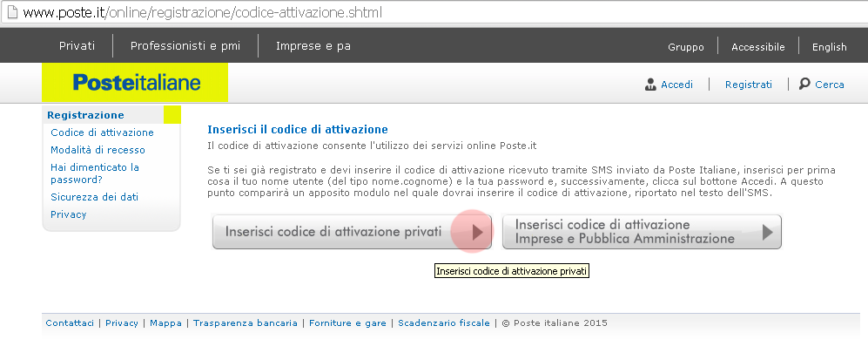Image resolution: width=868 pixels, height=353 pixels.
Task: Open Professionisti e pmi section
Action: (x=185, y=46)
